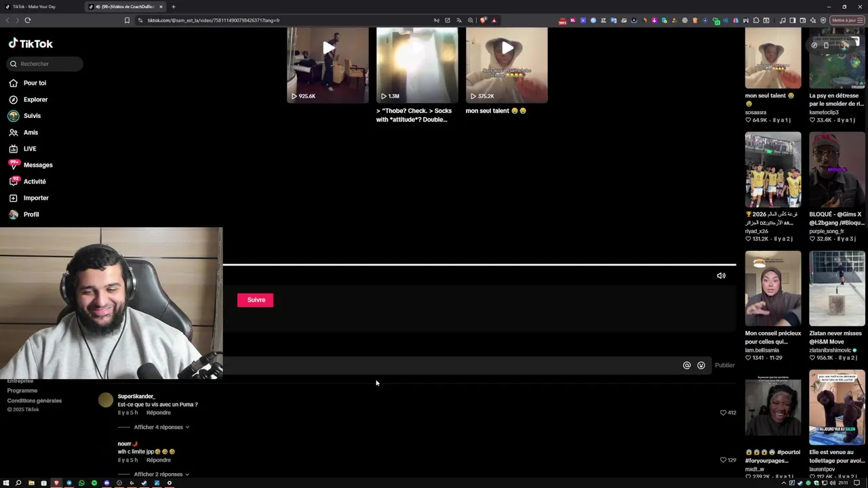Open suggested video by purple_song_fr
The image size is (868, 488).
pos(837,170)
